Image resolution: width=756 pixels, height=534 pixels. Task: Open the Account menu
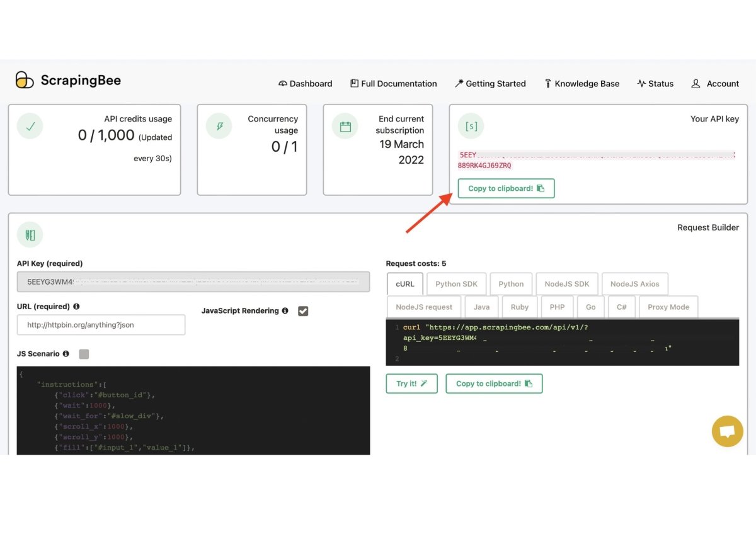[x=715, y=84]
